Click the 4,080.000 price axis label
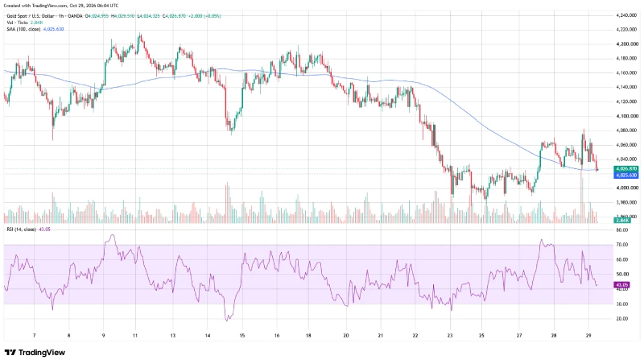644x364 pixels. click(627, 130)
